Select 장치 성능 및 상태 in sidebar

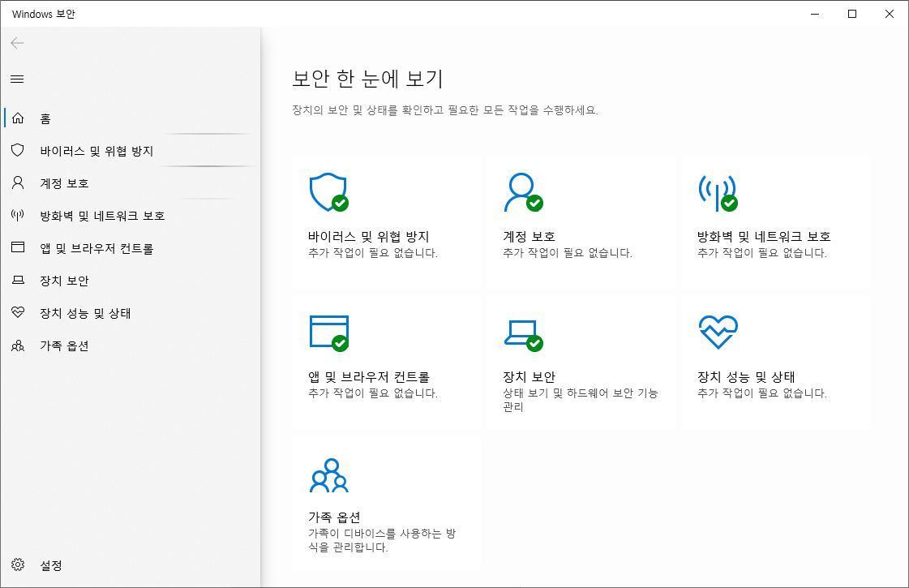point(85,314)
